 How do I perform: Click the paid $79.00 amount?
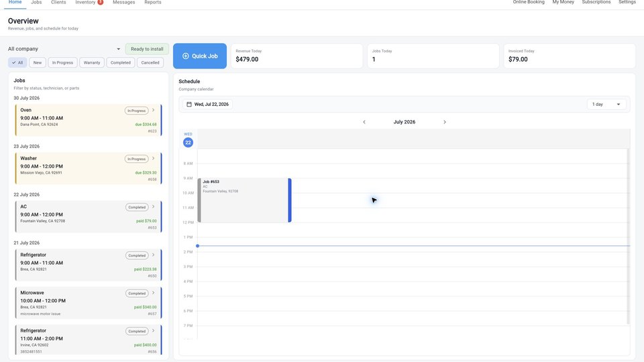point(146,221)
